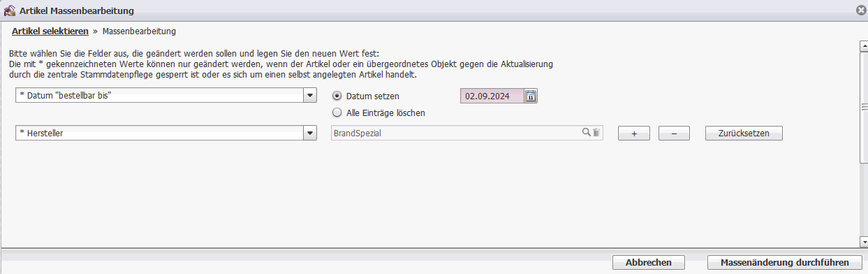The height and width of the screenshot is (274, 868).
Task: Click the scrollbar up arrow
Action: (863, 45)
